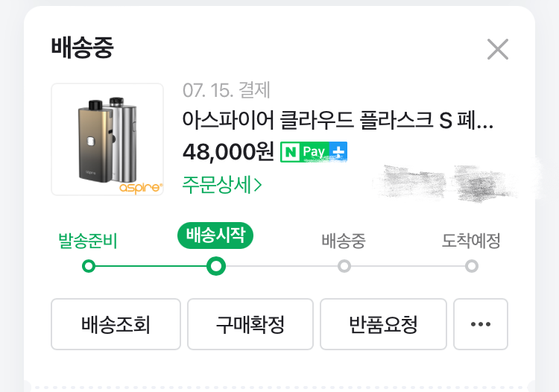
Task: Open the three-dot more options menu
Action: [481, 324]
